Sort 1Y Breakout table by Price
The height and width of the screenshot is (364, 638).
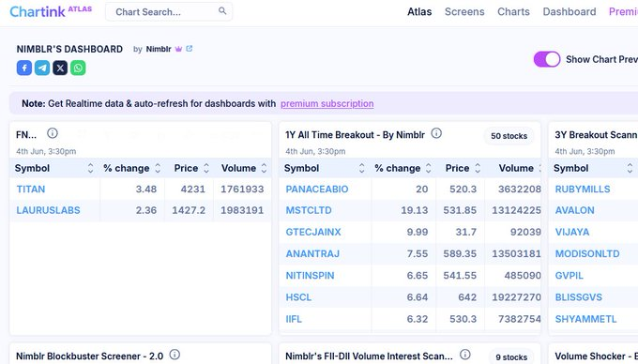[x=478, y=168]
